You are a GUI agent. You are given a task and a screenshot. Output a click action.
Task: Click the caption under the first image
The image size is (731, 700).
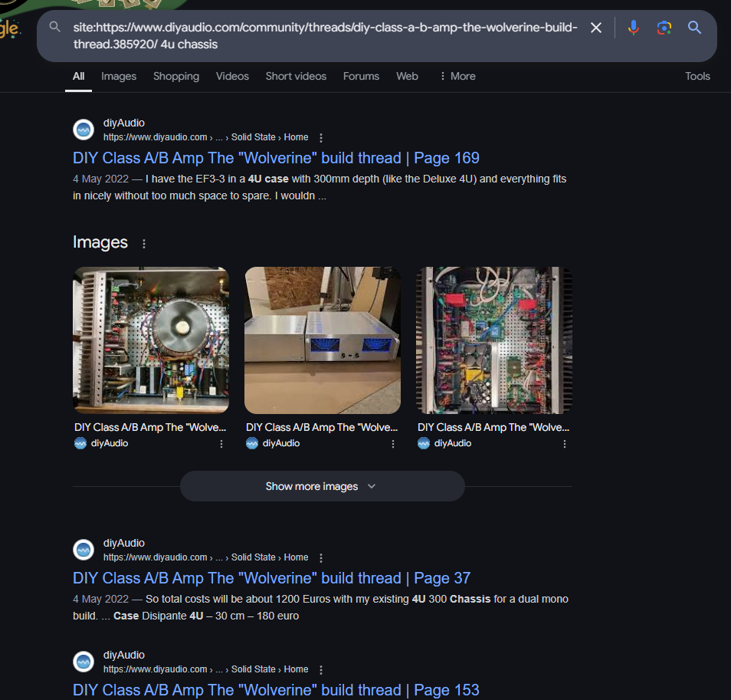(150, 427)
